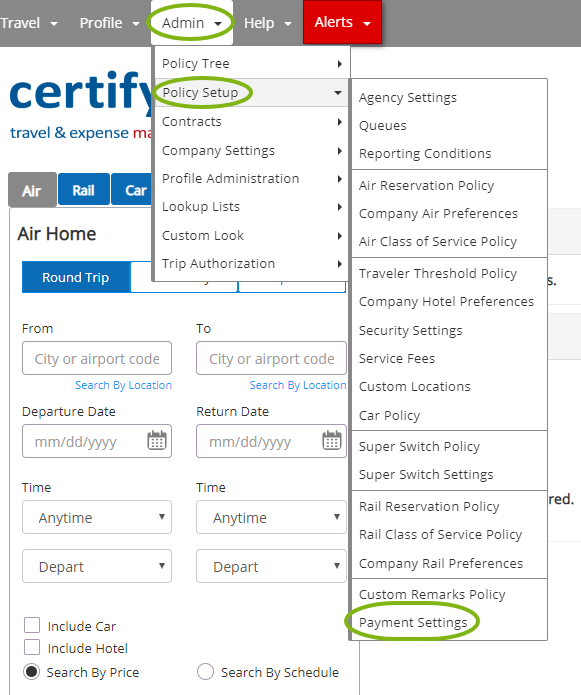Open the Departure Date calendar icon
Screen dimensions: 581x695
pyautogui.click(x=156, y=440)
